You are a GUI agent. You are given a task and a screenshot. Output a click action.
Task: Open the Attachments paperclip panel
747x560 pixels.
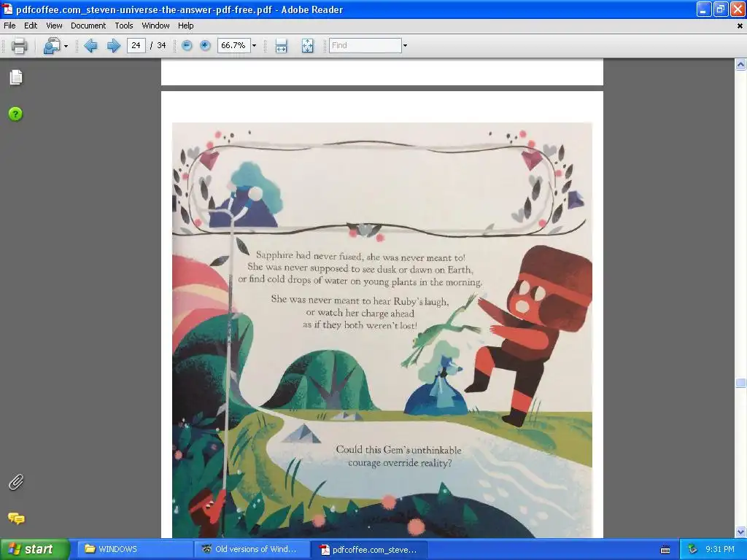coord(16,482)
